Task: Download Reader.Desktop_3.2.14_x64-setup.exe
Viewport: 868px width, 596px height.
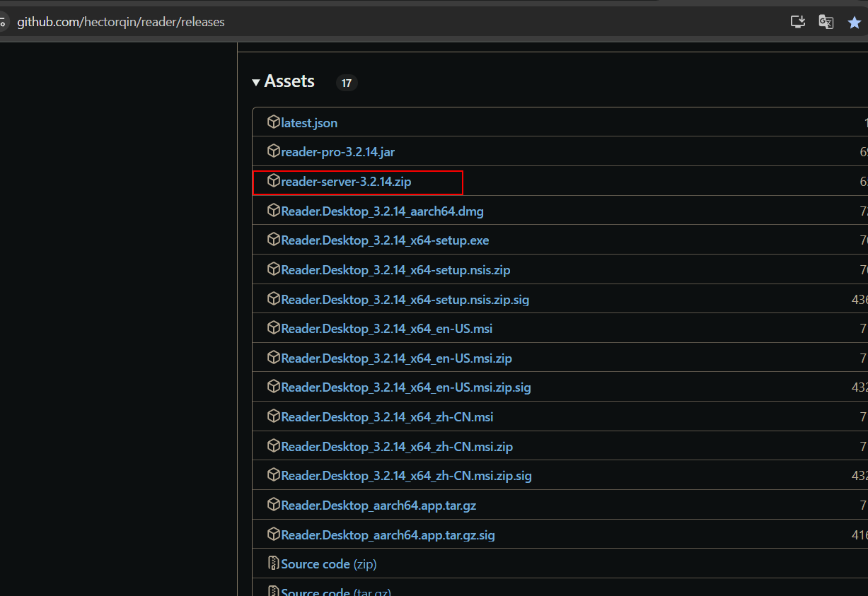Action: point(385,240)
